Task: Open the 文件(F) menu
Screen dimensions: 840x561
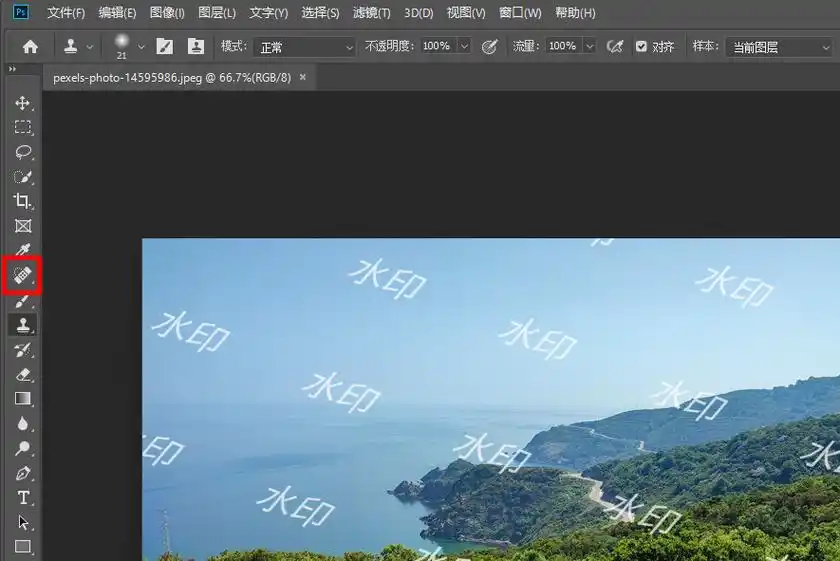Action: 66,13
